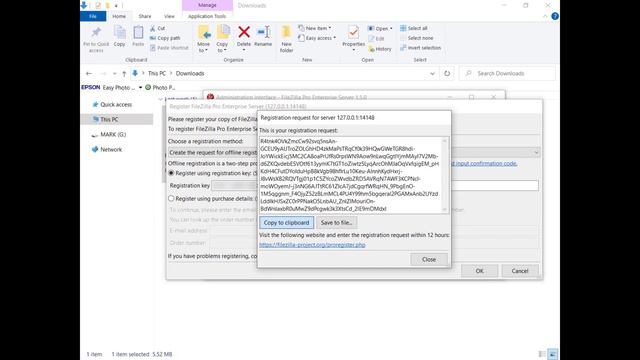The width and height of the screenshot is (640, 360).
Task: Click Save to file button
Action: coord(336,222)
